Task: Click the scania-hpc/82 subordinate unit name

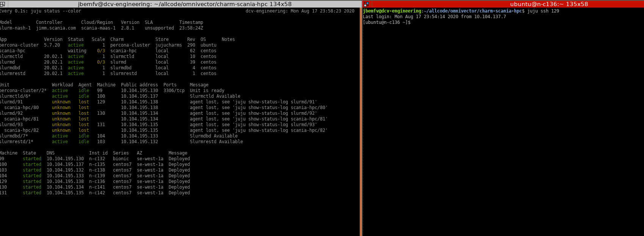Action: tap(21, 130)
